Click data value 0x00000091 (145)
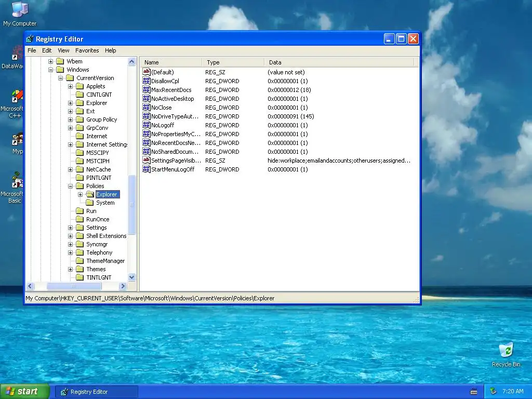This screenshot has width=532, height=399. pyautogui.click(x=291, y=116)
